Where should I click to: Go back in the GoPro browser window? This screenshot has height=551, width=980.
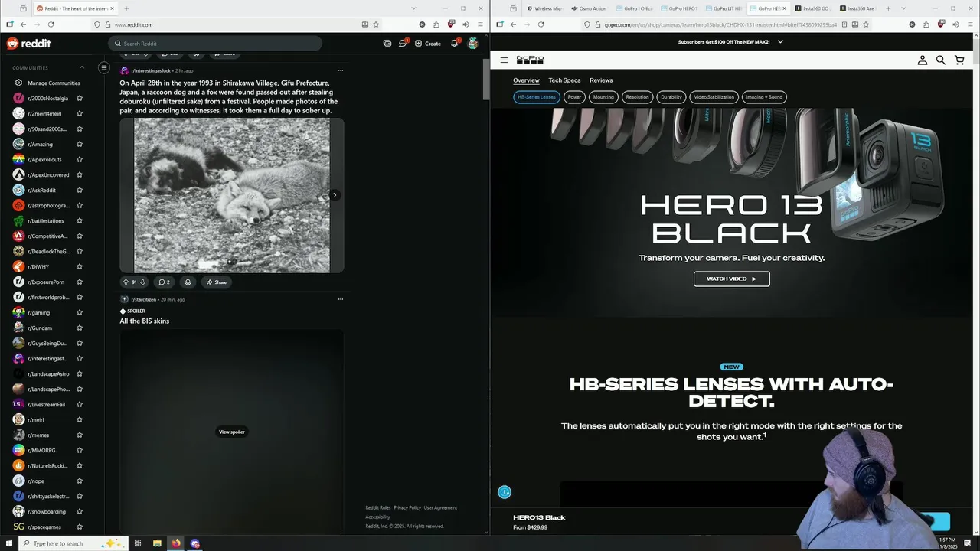point(513,24)
